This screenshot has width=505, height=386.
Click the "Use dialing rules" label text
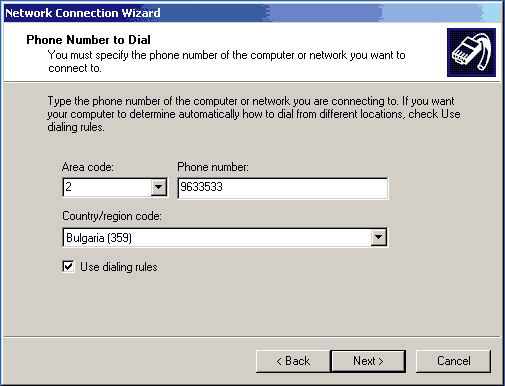119,267
